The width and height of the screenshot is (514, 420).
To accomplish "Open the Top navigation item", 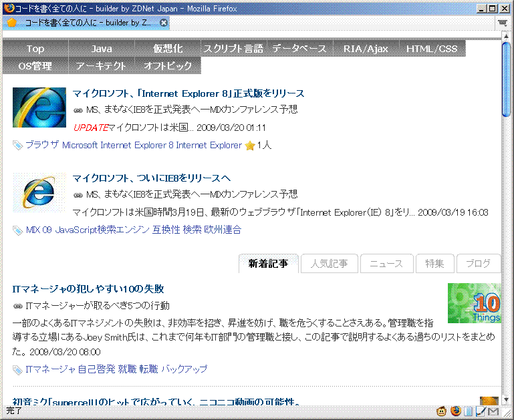I will coord(35,49).
